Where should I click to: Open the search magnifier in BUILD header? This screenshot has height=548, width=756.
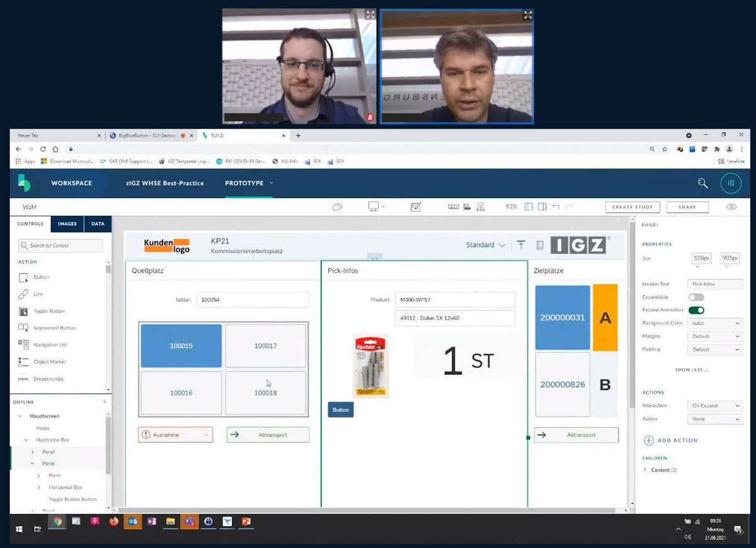tap(702, 183)
